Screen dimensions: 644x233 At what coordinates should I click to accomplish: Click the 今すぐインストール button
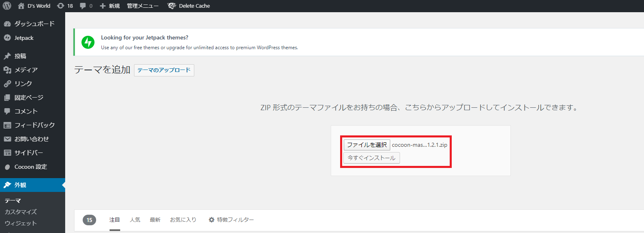point(371,158)
